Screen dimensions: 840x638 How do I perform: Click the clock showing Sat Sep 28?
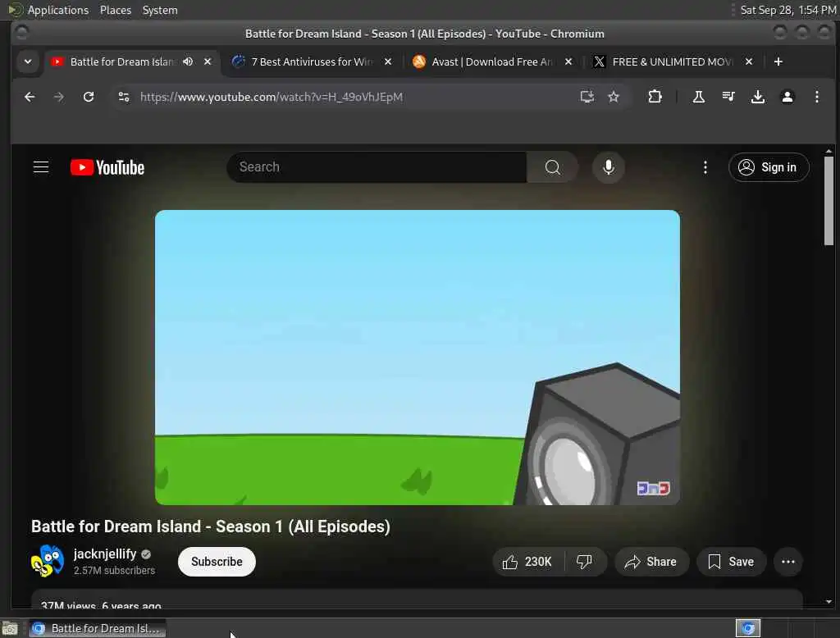[788, 10]
